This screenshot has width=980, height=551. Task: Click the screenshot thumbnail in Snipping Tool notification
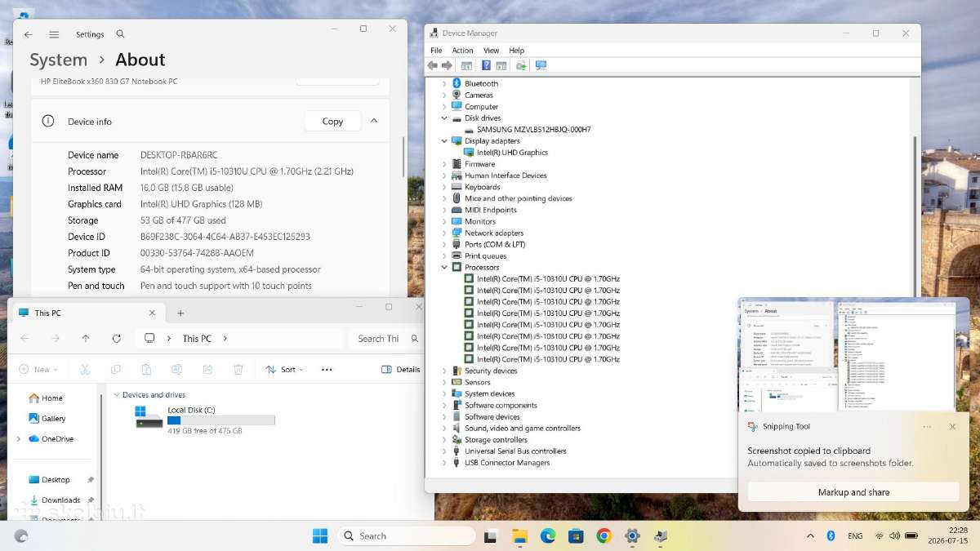853,354
